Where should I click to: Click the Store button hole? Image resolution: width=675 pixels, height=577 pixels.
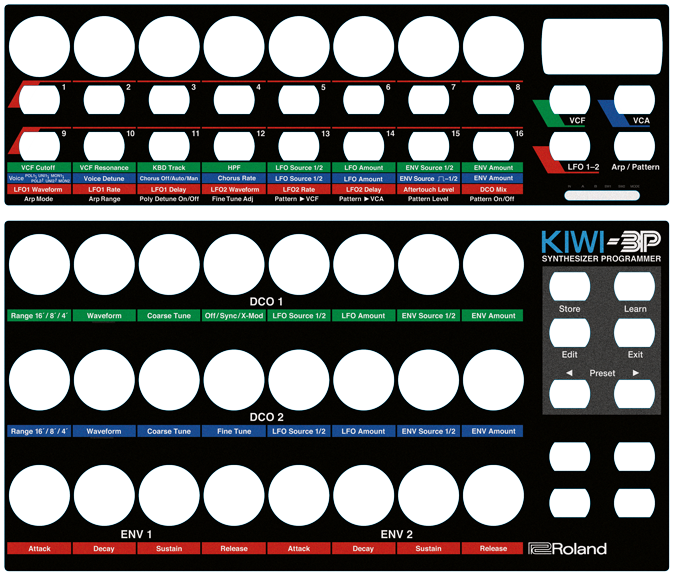[x=570, y=286]
